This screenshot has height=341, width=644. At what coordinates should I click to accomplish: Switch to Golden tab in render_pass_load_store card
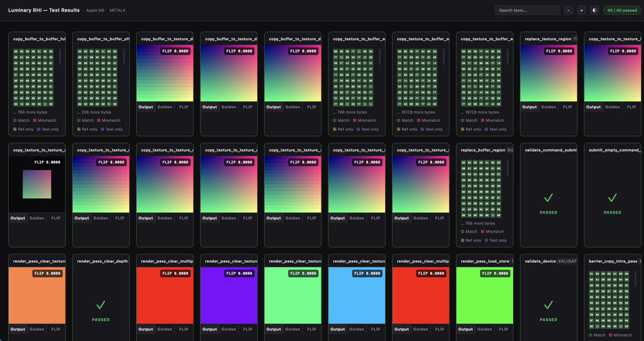(485, 329)
